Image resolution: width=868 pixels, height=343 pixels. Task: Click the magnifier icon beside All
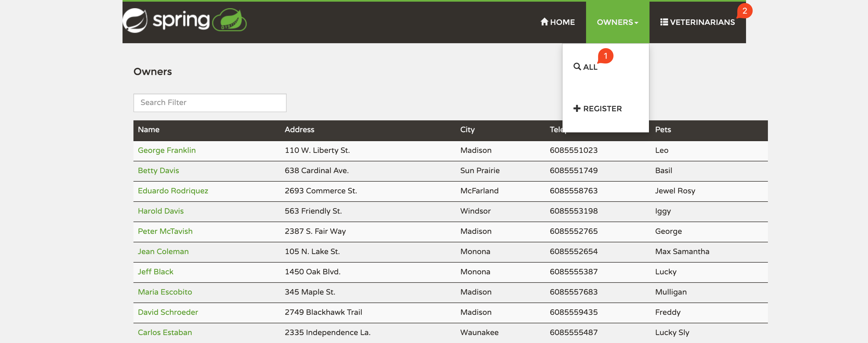click(x=577, y=66)
